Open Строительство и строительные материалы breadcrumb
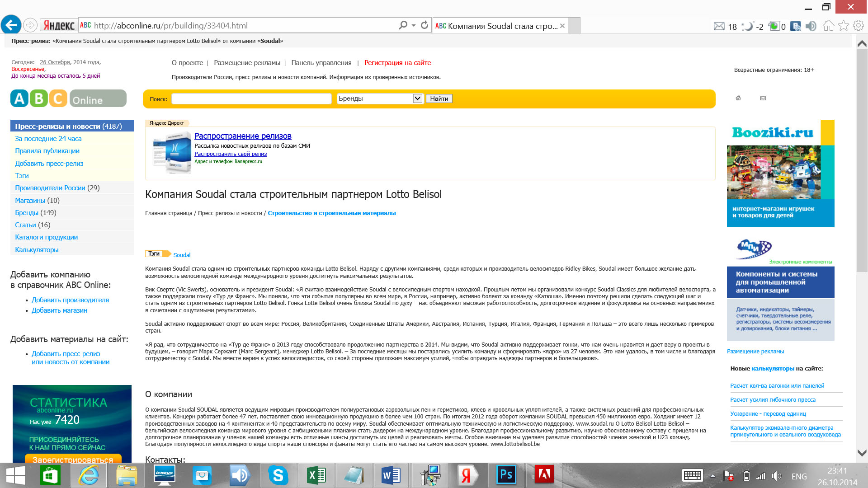 pos(332,213)
